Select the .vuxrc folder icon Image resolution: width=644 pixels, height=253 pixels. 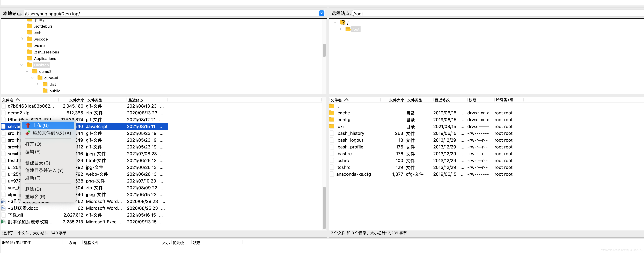[x=30, y=45]
